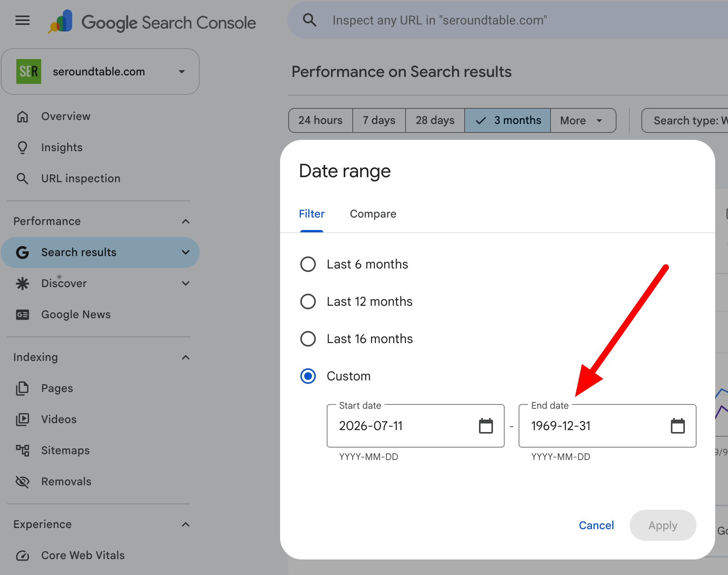Click the Videos icon
The image size is (728, 575).
coord(23,420)
